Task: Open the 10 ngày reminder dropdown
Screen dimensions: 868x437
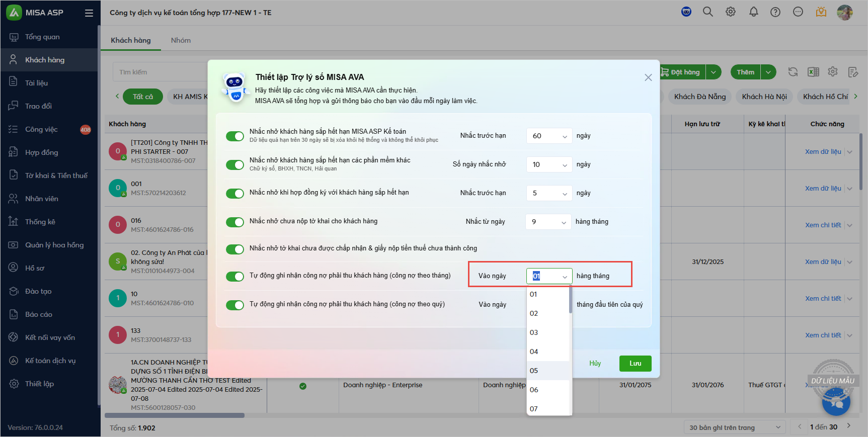Action: pyautogui.click(x=549, y=164)
